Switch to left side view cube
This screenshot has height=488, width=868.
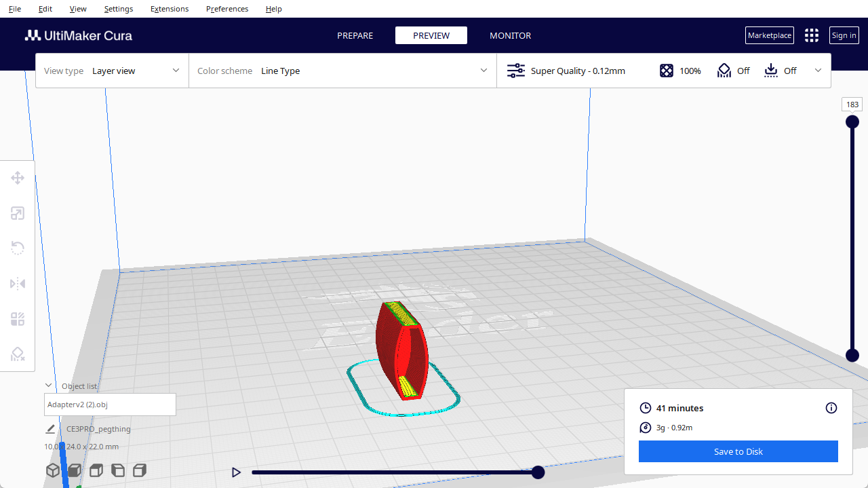pyautogui.click(x=118, y=470)
